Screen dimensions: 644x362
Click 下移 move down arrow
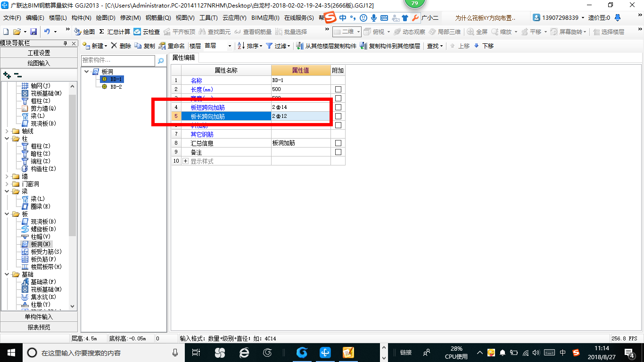coord(484,46)
